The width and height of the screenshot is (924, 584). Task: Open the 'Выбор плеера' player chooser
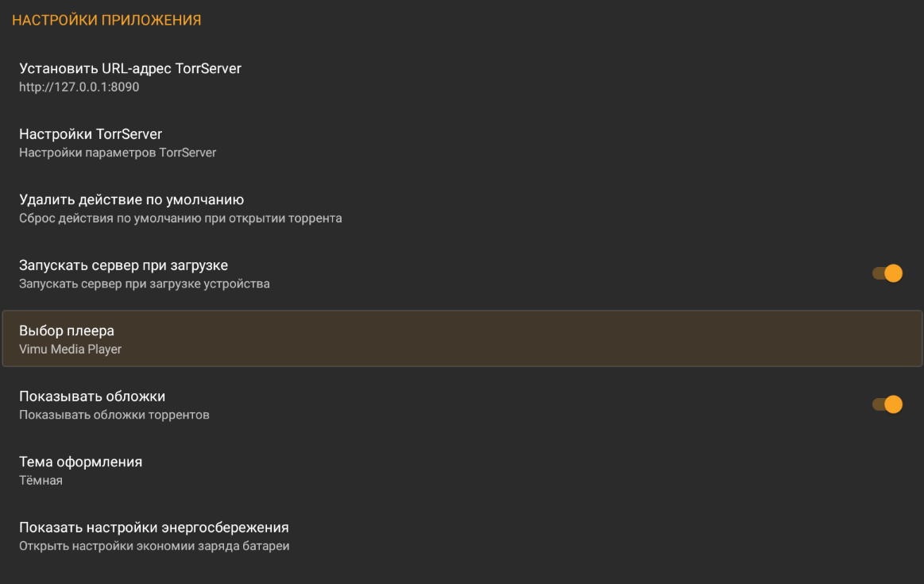point(67,331)
